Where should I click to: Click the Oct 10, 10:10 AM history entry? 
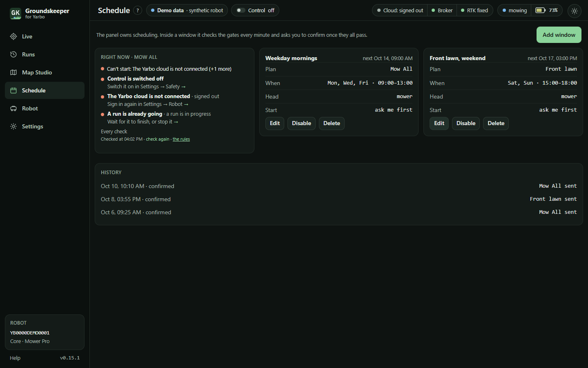click(x=339, y=186)
